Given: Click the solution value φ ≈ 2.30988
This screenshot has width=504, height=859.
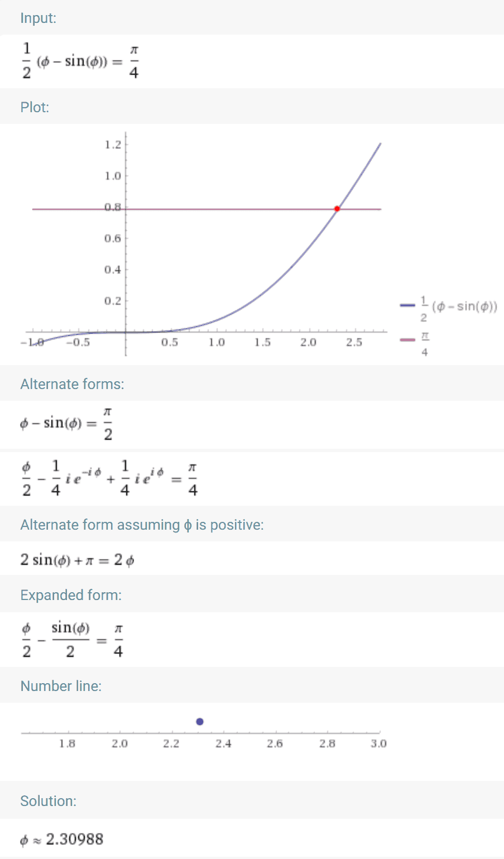Looking at the screenshot, I should coord(61,839).
